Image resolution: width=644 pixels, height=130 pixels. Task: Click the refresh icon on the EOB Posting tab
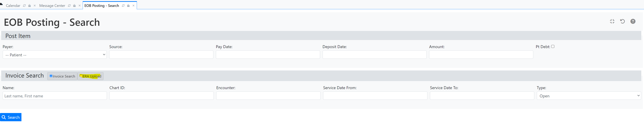123,6
